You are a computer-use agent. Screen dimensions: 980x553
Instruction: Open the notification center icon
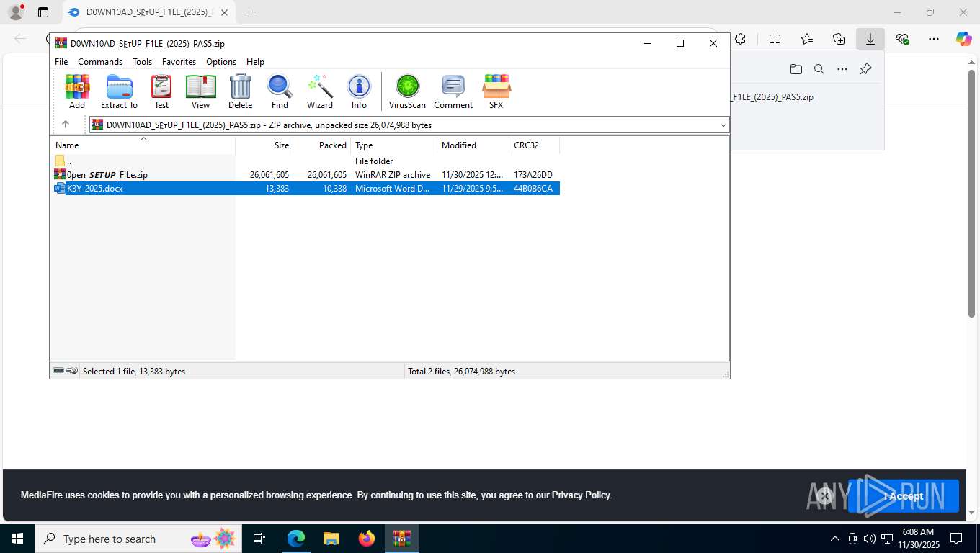955,539
